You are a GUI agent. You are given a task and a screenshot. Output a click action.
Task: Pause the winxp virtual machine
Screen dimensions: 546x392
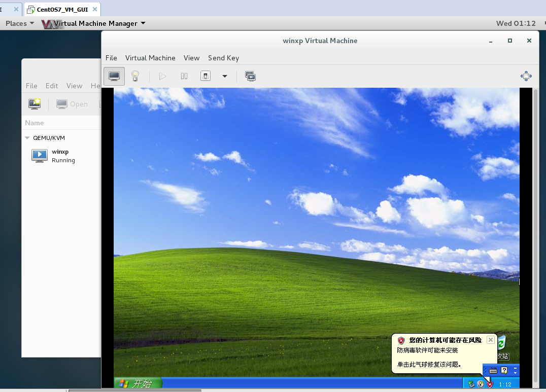(x=184, y=76)
